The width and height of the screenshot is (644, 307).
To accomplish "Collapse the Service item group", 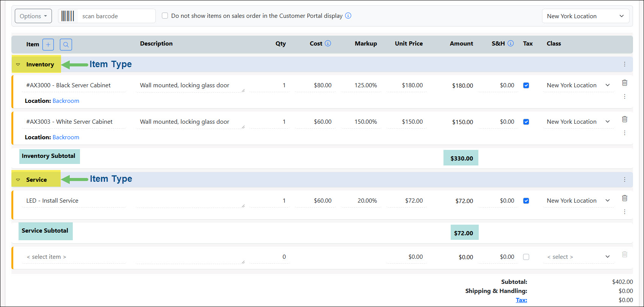I will point(18,180).
